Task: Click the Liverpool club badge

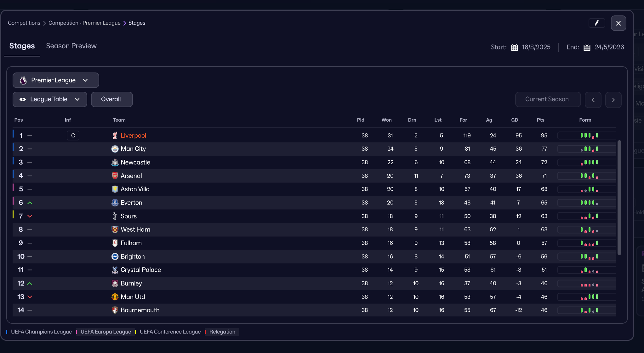Action: tap(115, 136)
